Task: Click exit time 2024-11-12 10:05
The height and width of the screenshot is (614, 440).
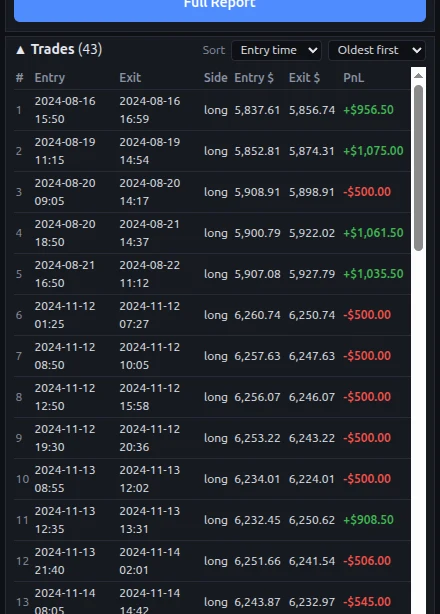Action: coord(150,356)
